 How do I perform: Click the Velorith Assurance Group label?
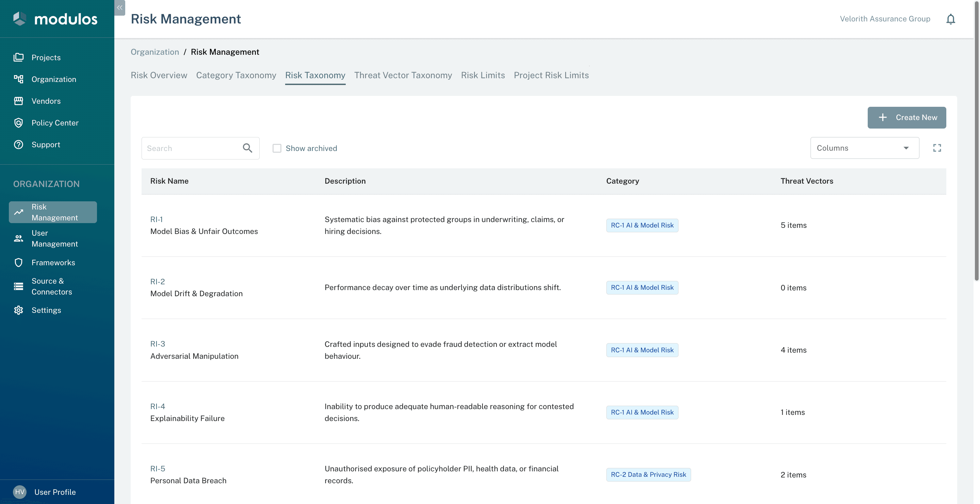click(885, 19)
